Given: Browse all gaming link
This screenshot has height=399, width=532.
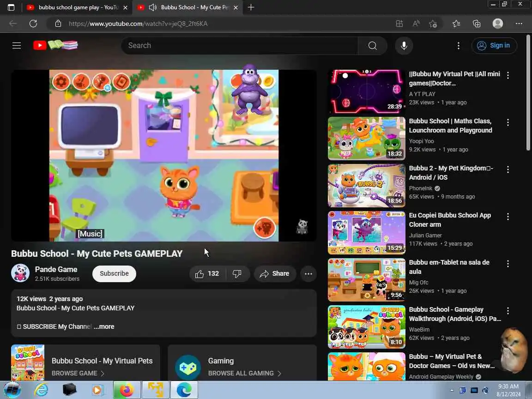Looking at the screenshot, I should coord(245,373).
